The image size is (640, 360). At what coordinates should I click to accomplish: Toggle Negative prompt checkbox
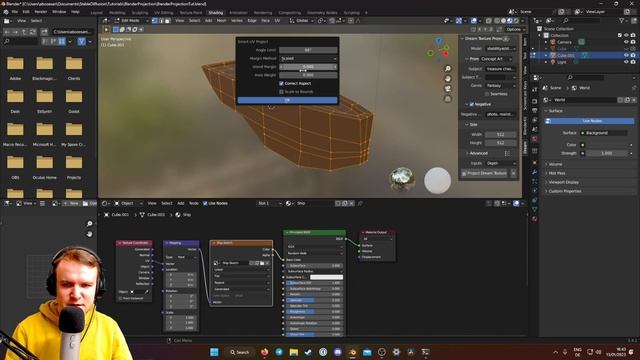pyautogui.click(x=472, y=104)
